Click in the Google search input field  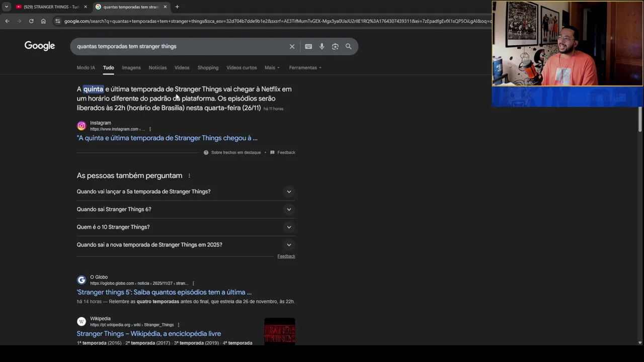(x=179, y=46)
